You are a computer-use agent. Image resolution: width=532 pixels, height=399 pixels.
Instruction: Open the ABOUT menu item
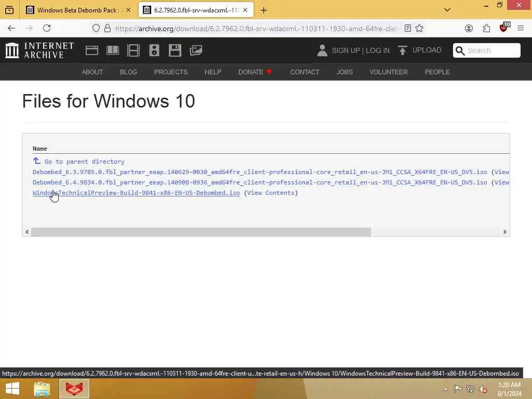(92, 72)
